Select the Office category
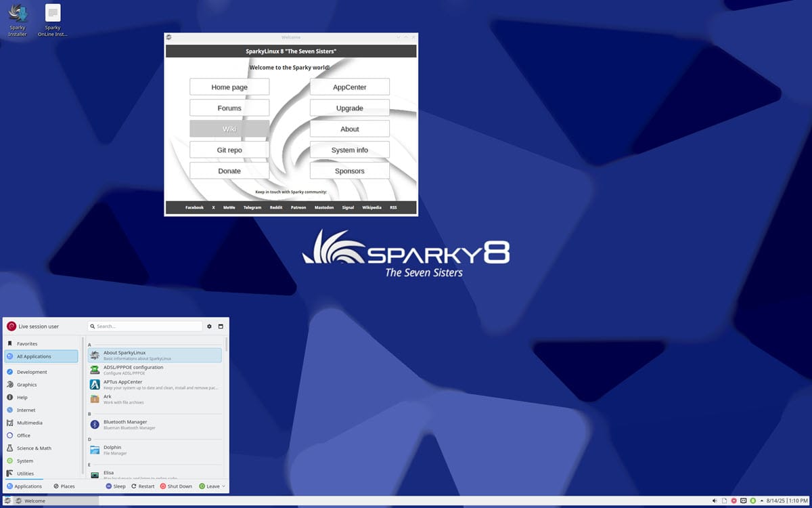This screenshot has height=508, width=812. [41, 436]
